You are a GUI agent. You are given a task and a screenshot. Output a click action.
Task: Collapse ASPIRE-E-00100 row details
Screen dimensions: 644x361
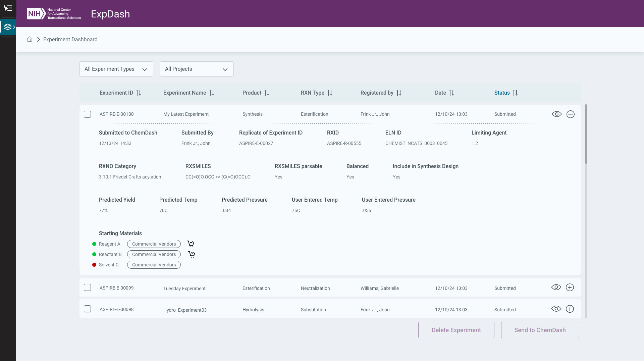(x=571, y=114)
